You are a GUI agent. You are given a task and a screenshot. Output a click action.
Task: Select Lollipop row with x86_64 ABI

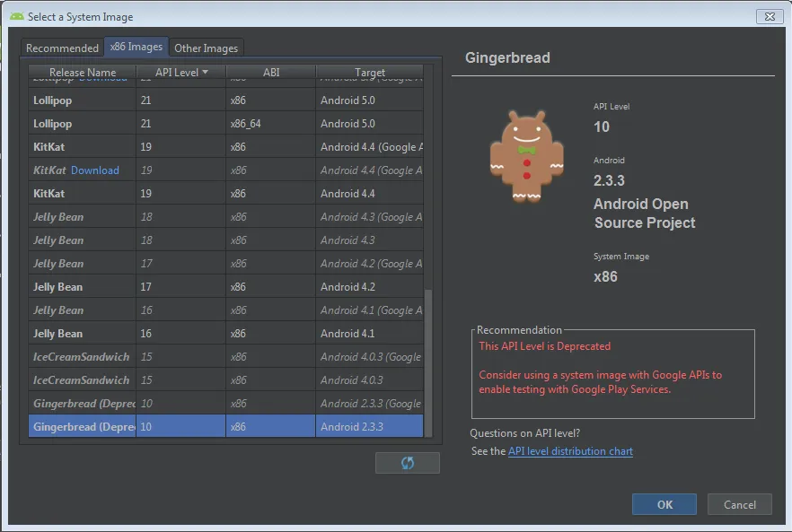click(225, 124)
